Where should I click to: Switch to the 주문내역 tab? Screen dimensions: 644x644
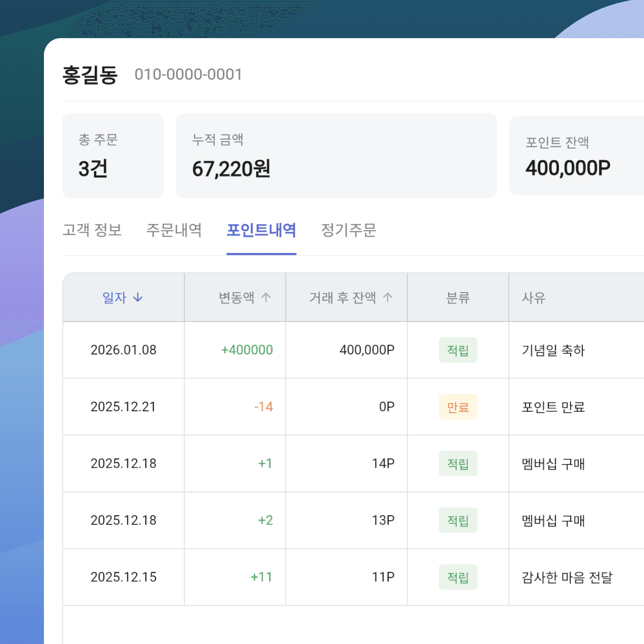pyautogui.click(x=175, y=231)
